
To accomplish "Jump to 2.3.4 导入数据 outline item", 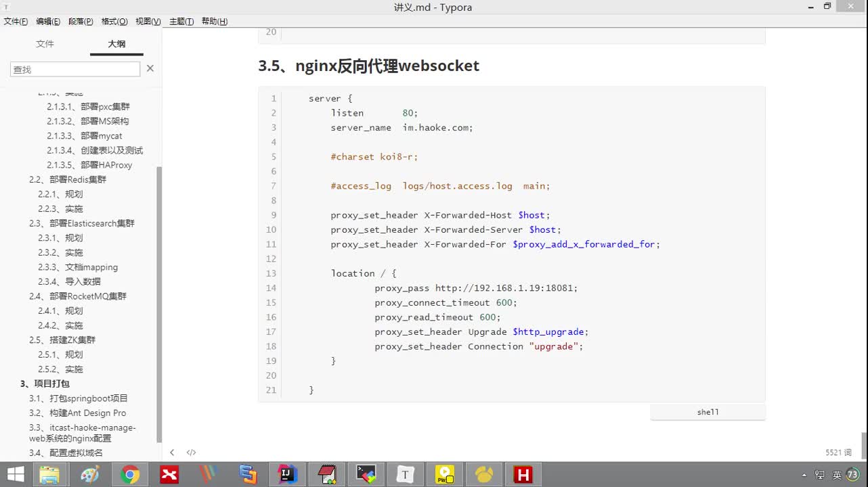I will 69,281.
